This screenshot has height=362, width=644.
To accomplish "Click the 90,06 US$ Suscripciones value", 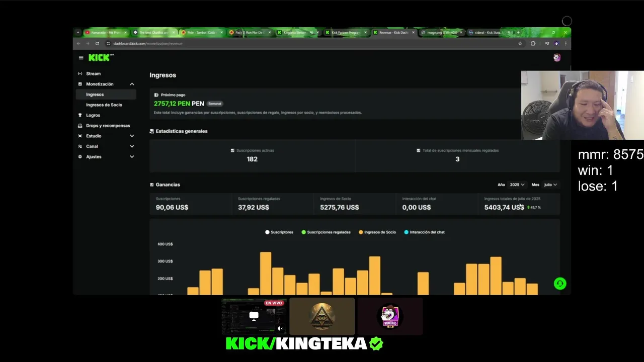I will (172, 207).
